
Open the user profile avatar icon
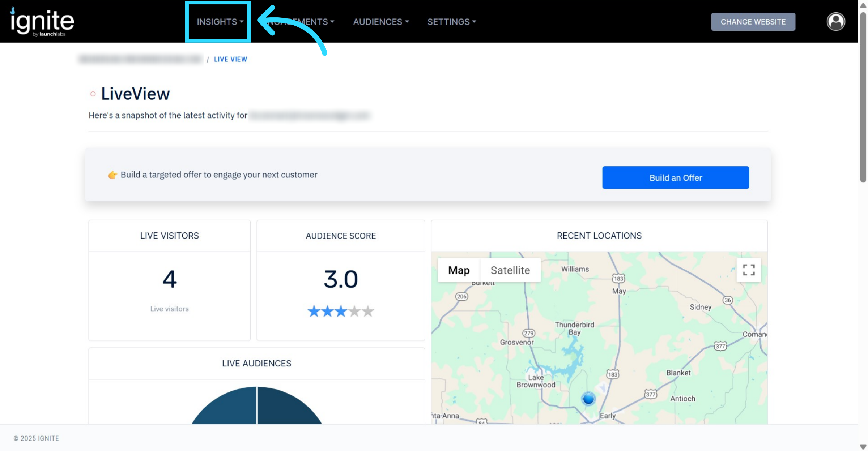(835, 22)
